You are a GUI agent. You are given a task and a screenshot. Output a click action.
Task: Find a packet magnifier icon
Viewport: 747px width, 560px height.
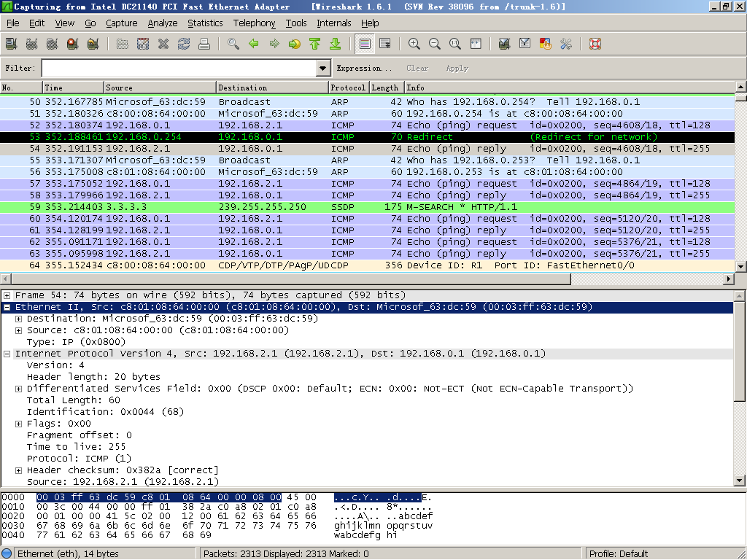point(233,44)
